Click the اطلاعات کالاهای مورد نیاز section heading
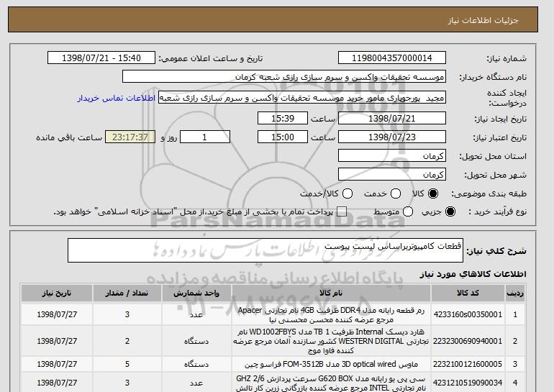Screen dimensions: 554x392 point(473,274)
